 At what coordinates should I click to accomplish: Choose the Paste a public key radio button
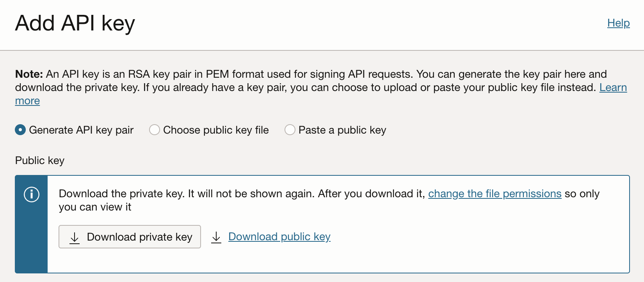coord(290,130)
